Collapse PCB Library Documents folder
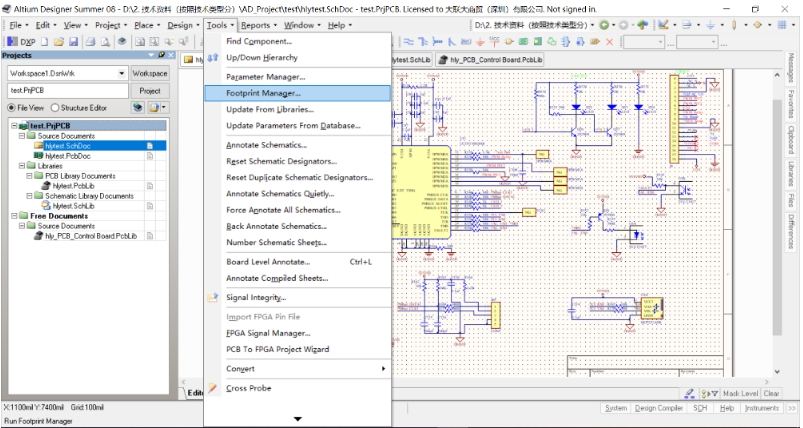This screenshot has width=803, height=428. [x=30, y=176]
